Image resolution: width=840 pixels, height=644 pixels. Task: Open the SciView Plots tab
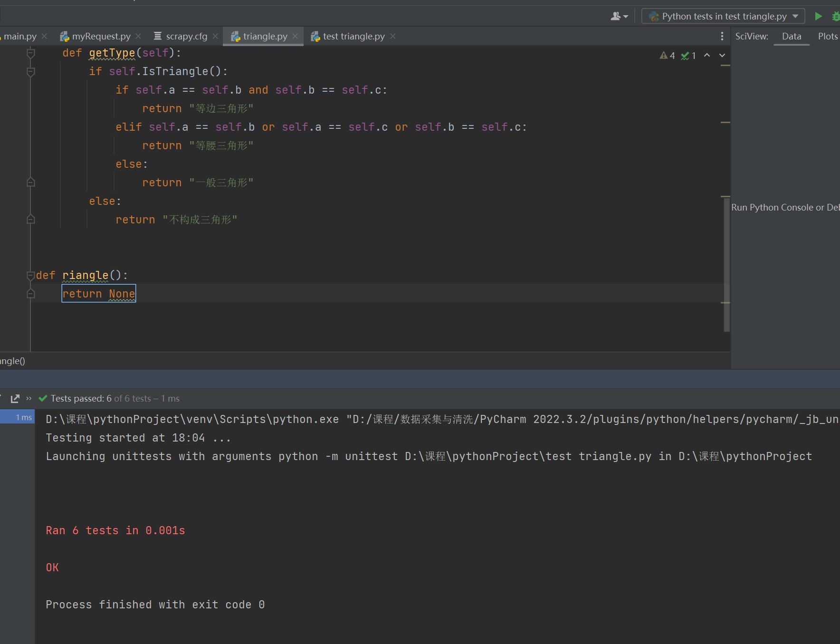point(828,36)
